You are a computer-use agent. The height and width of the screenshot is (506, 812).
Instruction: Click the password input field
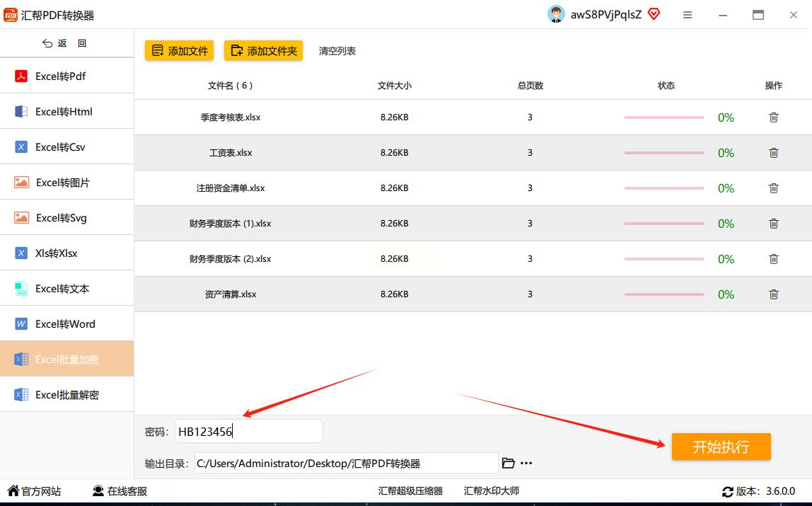coord(248,431)
